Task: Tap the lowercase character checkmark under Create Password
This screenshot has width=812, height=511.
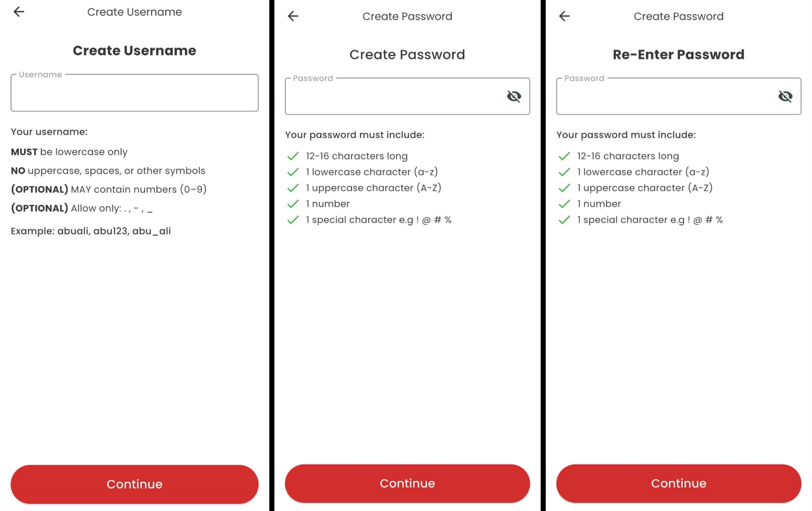Action: pyautogui.click(x=293, y=172)
